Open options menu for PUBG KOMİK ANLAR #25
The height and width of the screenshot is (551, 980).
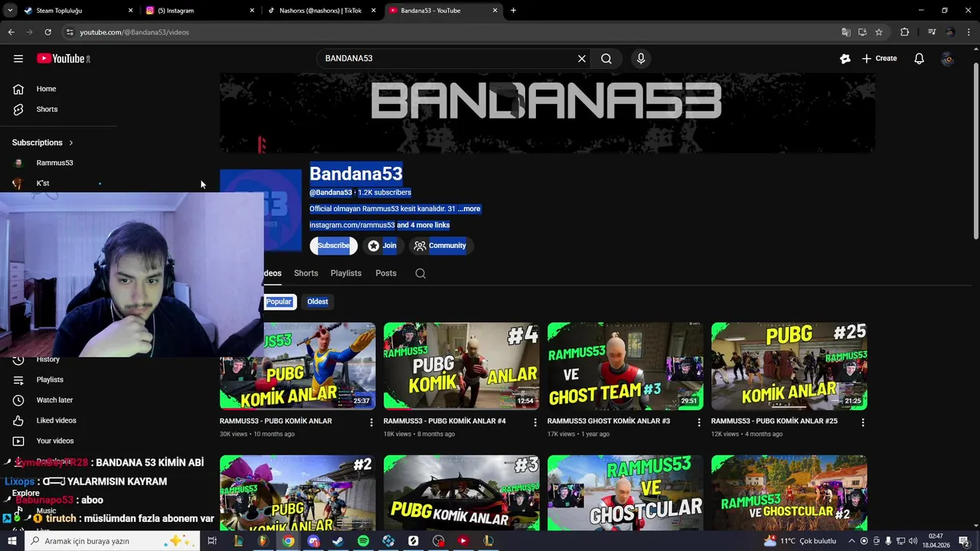[863, 422]
